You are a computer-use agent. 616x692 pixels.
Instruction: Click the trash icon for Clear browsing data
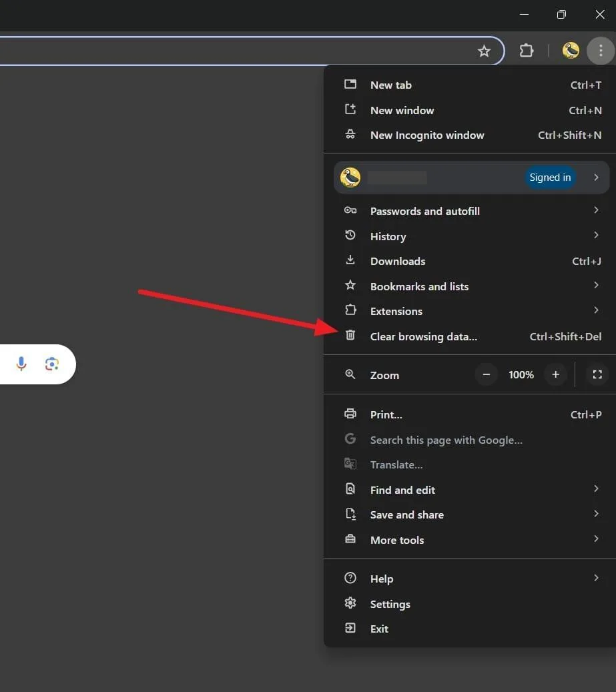pyautogui.click(x=350, y=336)
